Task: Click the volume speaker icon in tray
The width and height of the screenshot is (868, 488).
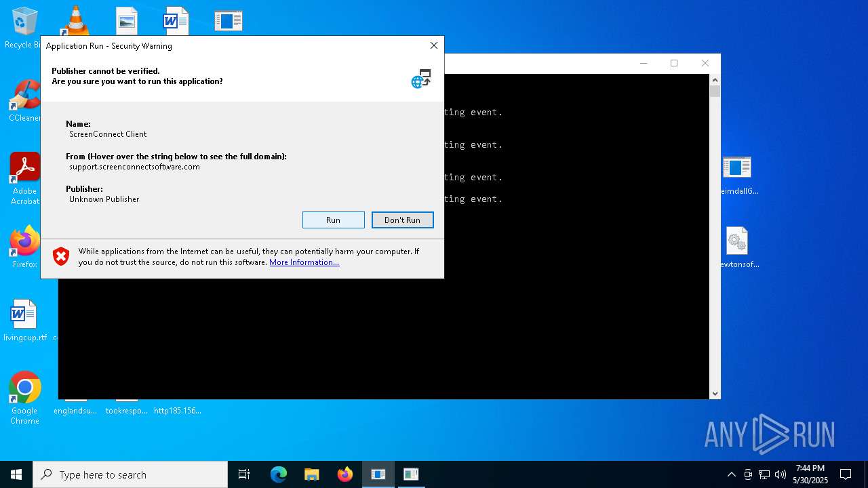Action: tap(781, 474)
